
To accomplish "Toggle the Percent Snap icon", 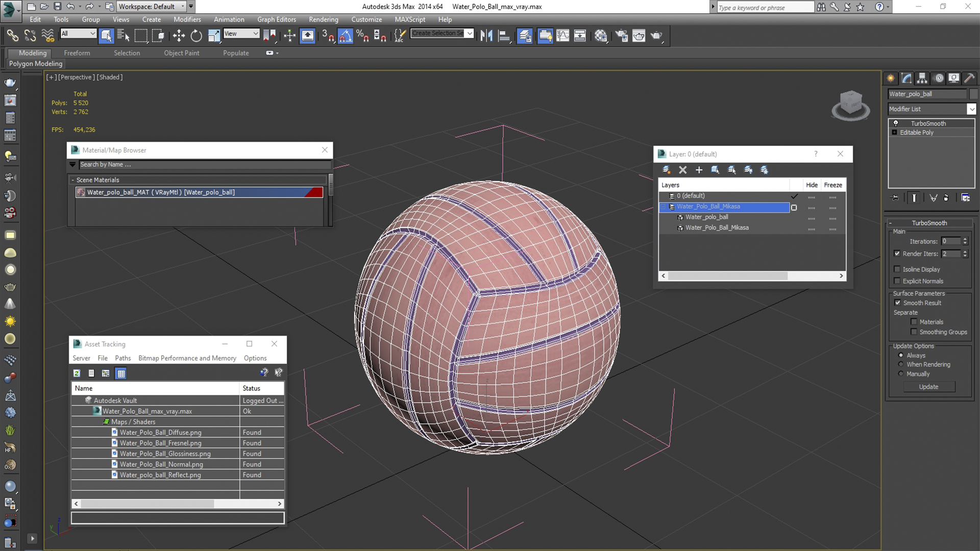I will point(363,35).
